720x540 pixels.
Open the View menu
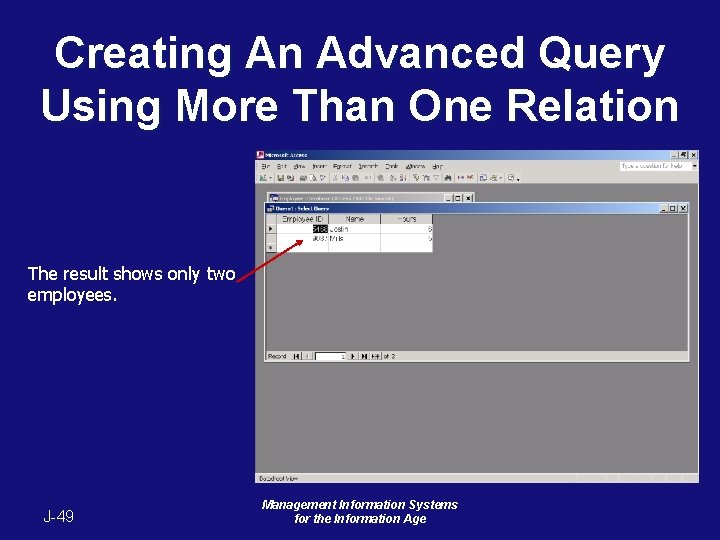[299, 166]
